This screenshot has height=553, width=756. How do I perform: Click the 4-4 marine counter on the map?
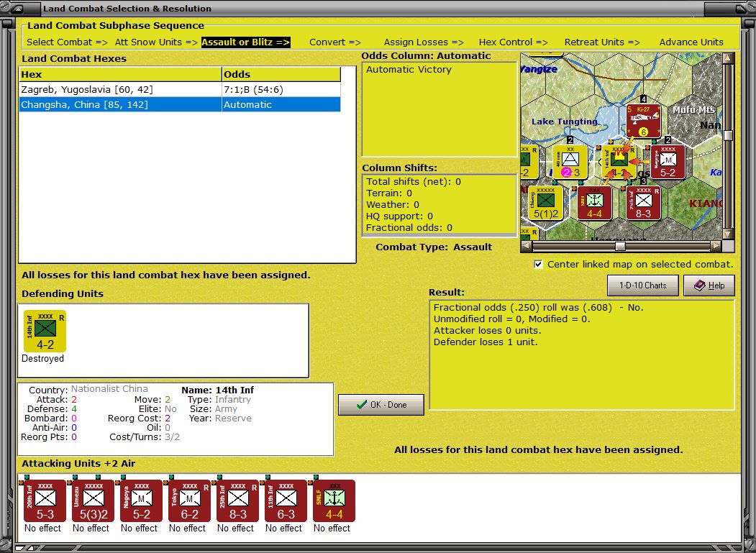(594, 203)
